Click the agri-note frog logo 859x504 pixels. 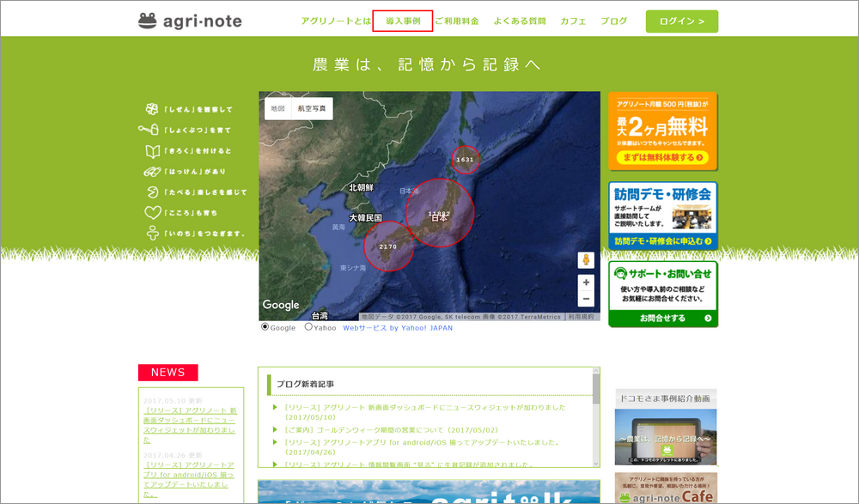(x=190, y=21)
